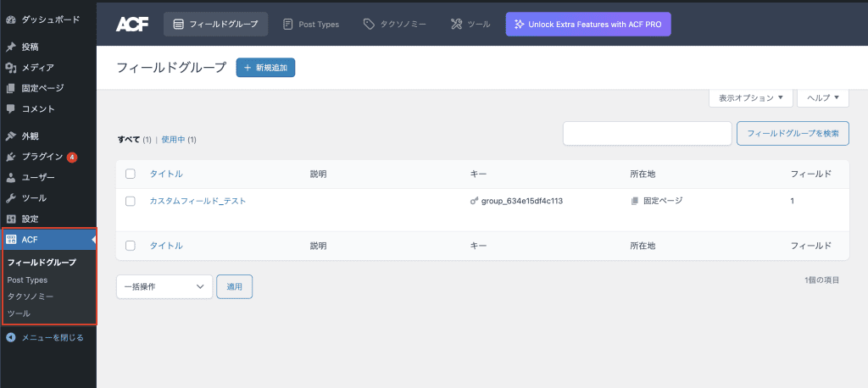Expand the ヘルプ help panel
Screen dimensions: 868x388
point(822,98)
